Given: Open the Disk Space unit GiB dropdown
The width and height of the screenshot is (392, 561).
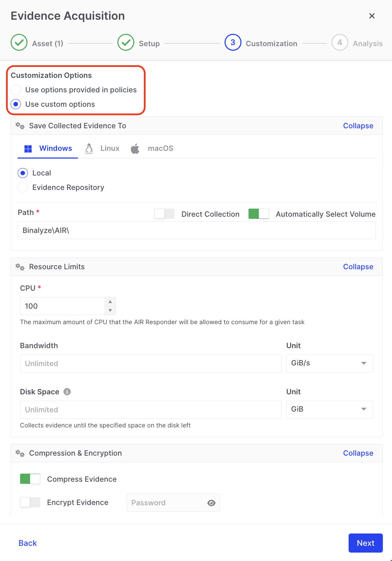Looking at the screenshot, I should pyautogui.click(x=329, y=409).
